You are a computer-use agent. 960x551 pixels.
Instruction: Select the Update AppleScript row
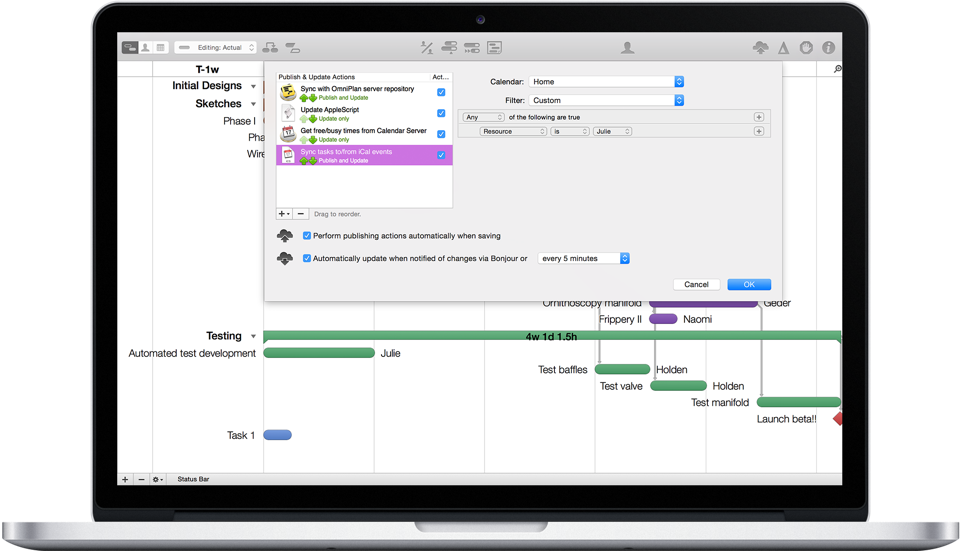tap(364, 113)
